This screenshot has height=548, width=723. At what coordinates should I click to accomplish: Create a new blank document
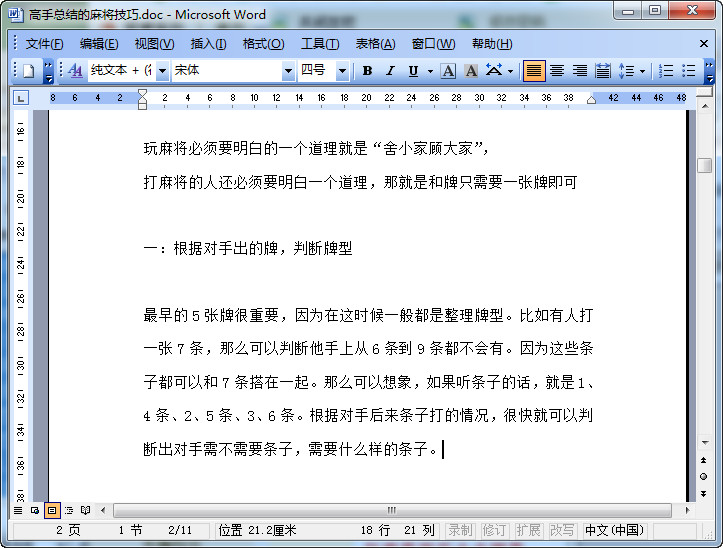tap(29, 71)
